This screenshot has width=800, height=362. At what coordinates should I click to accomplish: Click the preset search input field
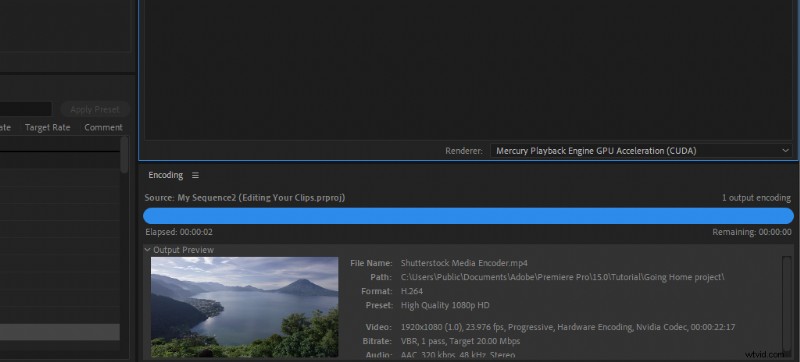click(26, 109)
